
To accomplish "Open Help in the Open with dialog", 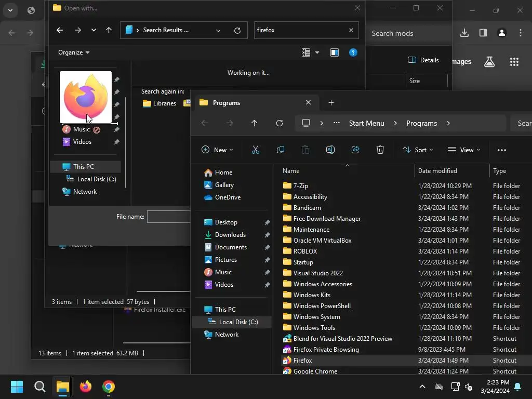I will coord(353,52).
